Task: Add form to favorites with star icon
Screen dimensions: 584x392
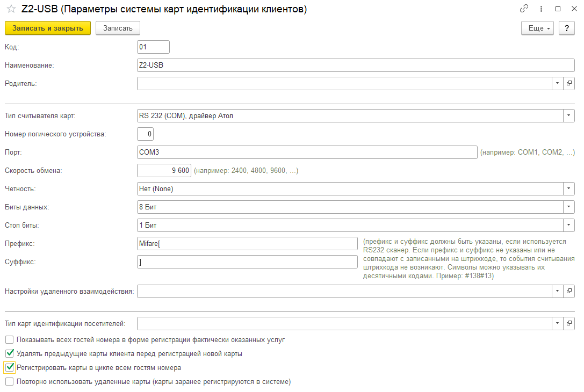Action: coord(11,9)
